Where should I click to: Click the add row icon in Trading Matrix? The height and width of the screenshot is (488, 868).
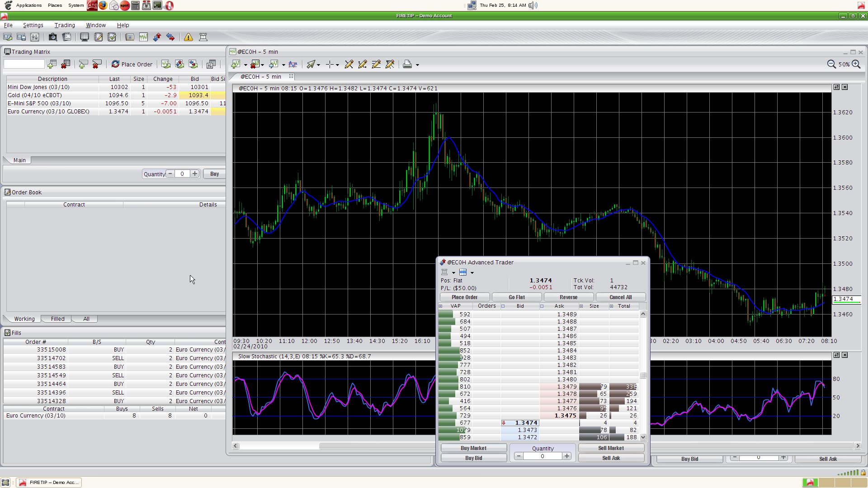[x=83, y=64]
